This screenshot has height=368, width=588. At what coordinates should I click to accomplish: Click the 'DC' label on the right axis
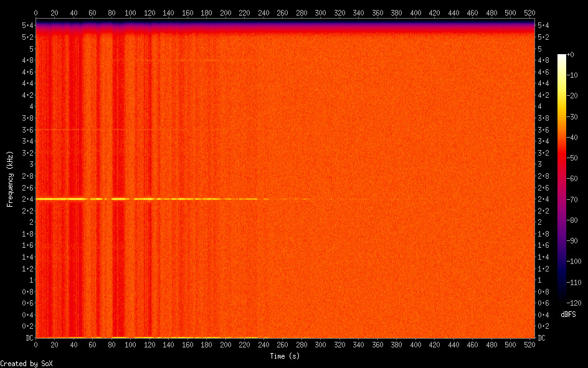pos(542,338)
